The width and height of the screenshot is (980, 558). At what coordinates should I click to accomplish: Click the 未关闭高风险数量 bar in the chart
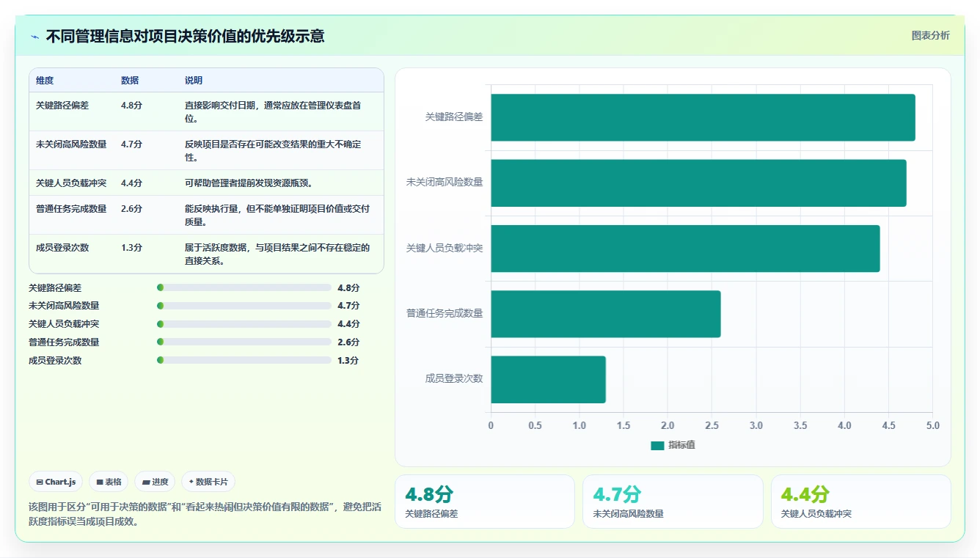click(698, 183)
